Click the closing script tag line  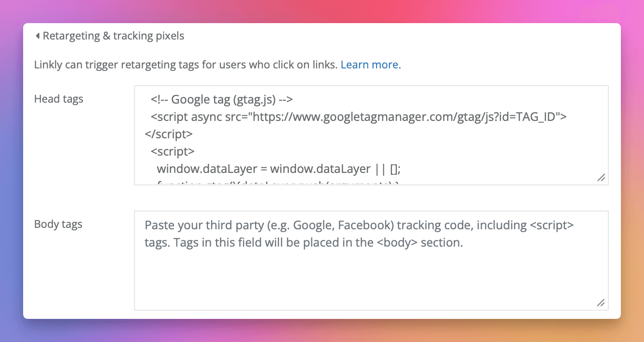(x=174, y=133)
